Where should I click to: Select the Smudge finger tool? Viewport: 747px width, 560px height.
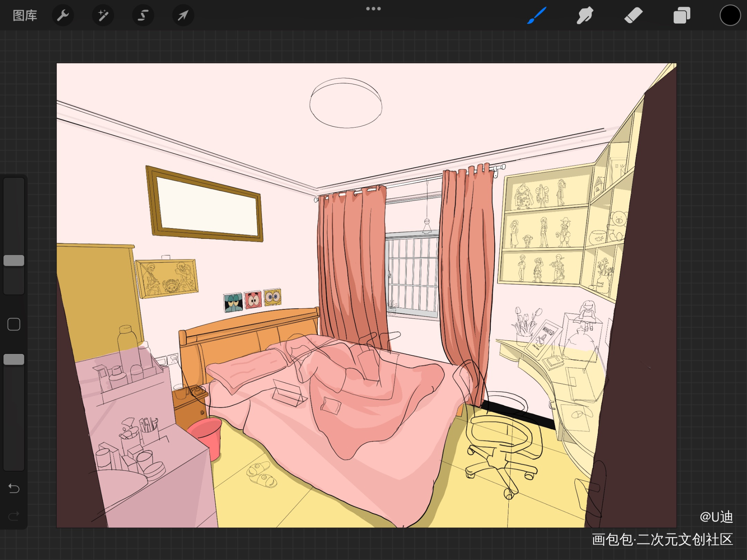coord(585,16)
